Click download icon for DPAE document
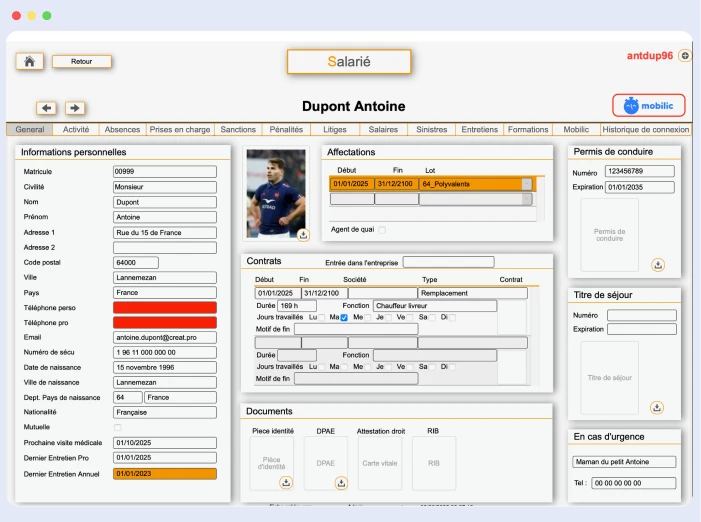Image resolution: width=701 pixels, height=522 pixels. (x=340, y=482)
